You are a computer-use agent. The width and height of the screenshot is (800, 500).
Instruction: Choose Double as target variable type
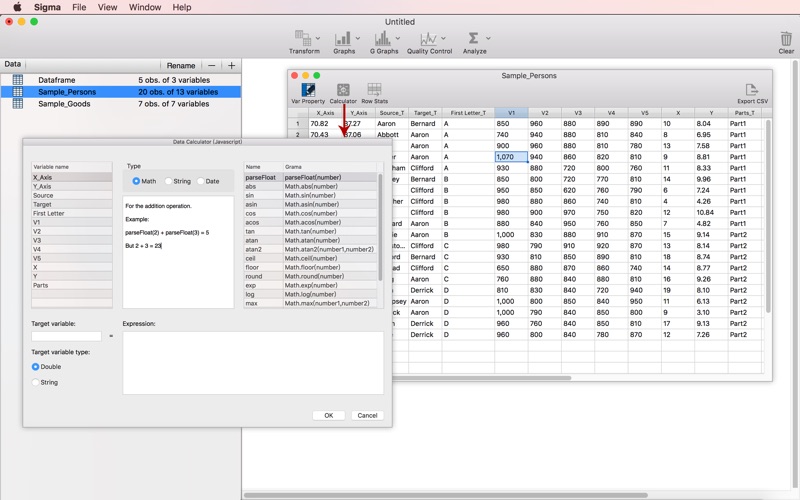click(35, 367)
